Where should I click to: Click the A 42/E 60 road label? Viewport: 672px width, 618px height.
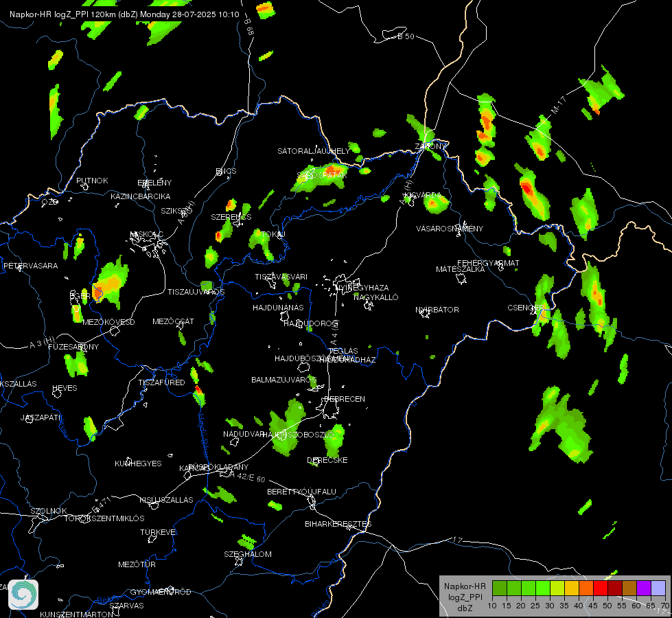[247, 477]
